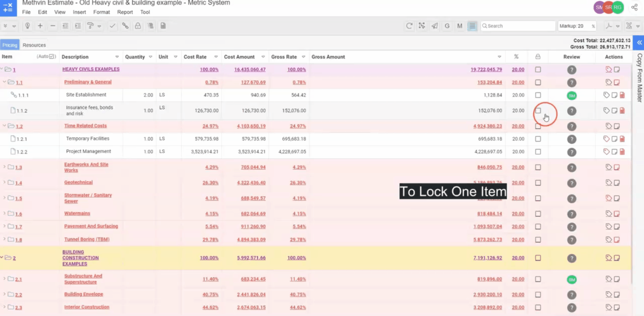Click the lightbulb dollar icon
This screenshot has height=316, width=644.
click(28, 26)
